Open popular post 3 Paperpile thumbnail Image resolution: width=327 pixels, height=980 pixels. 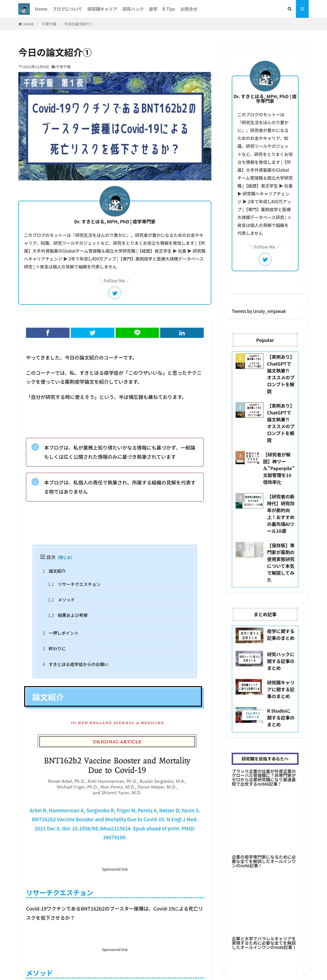(x=248, y=458)
